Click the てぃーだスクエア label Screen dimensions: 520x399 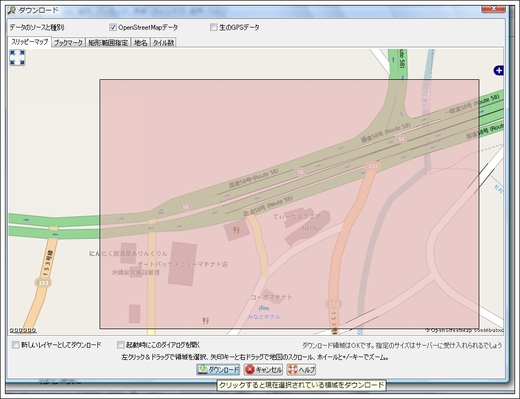(x=297, y=217)
